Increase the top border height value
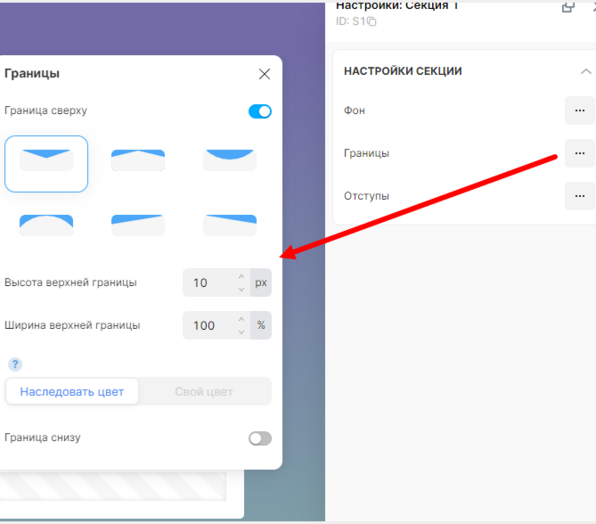 click(x=241, y=277)
